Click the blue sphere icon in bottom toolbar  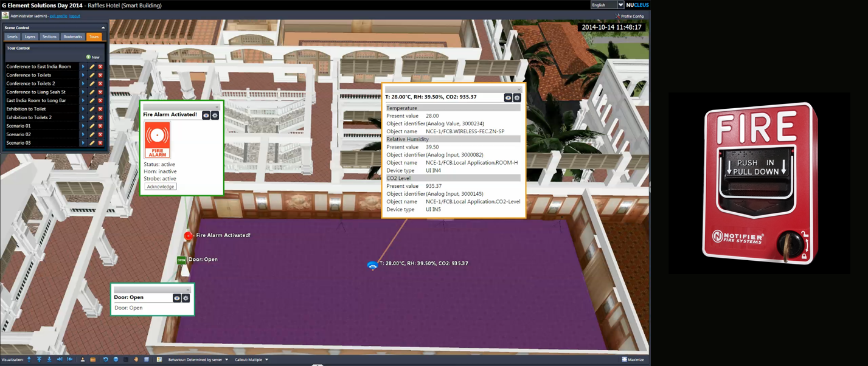point(116,360)
